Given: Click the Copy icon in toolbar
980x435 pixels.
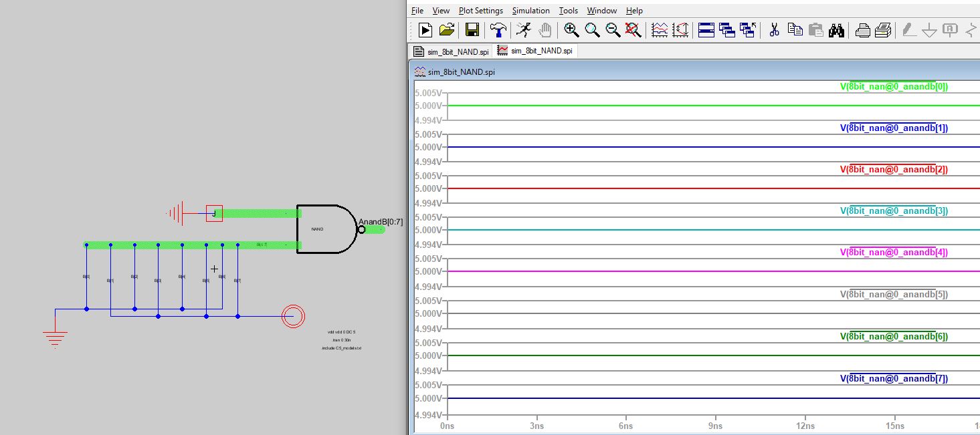Looking at the screenshot, I should [x=795, y=29].
